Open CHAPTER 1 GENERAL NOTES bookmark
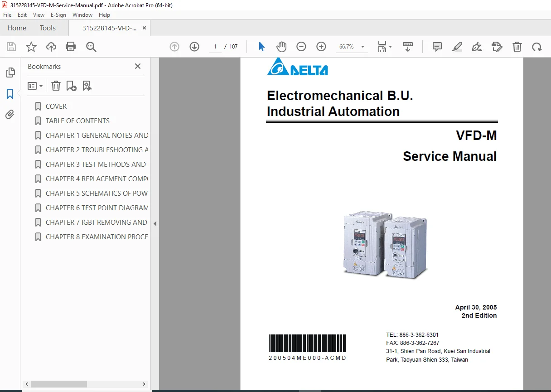This screenshot has height=392, width=551. [97, 135]
